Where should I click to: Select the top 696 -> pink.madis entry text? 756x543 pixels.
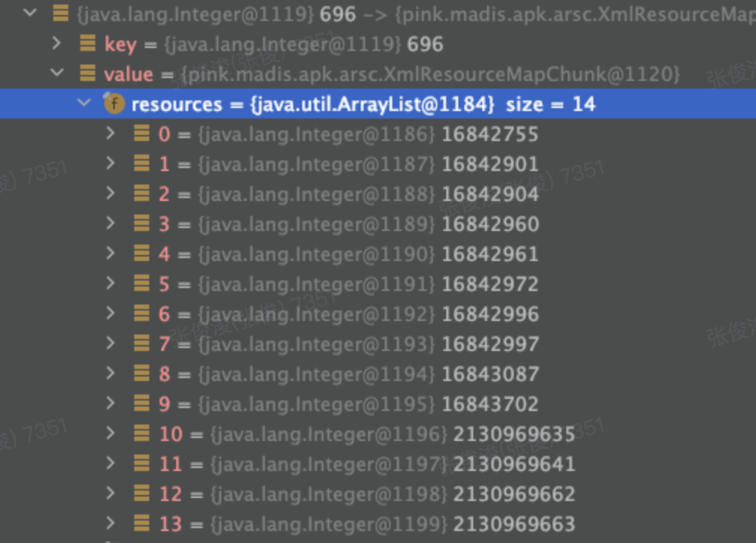point(416,14)
